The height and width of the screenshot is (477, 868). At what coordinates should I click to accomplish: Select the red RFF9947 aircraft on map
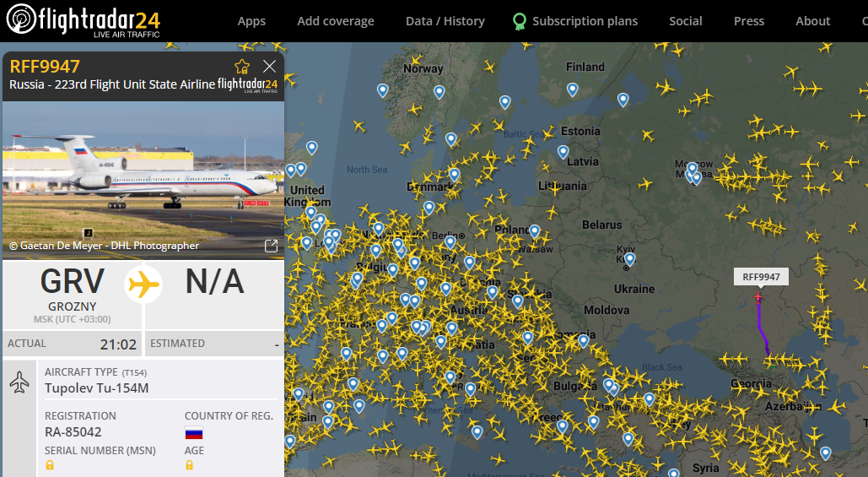(757, 297)
